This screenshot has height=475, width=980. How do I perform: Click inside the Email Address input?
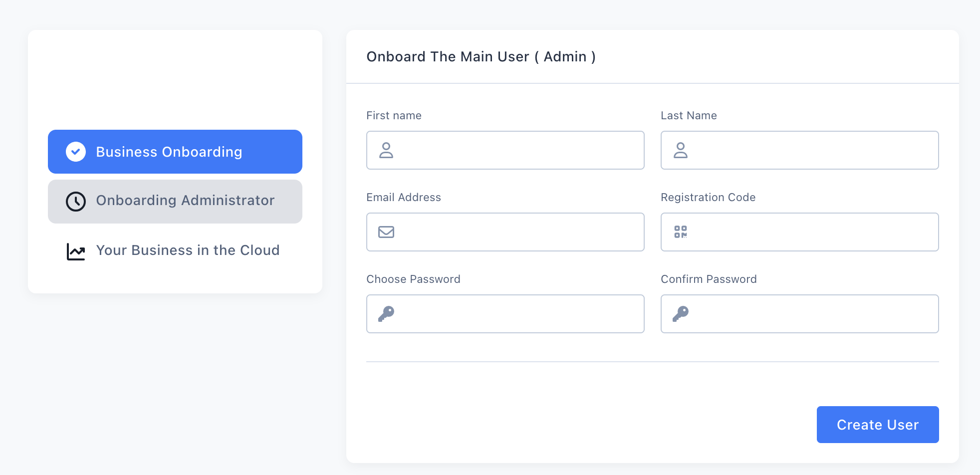505,232
